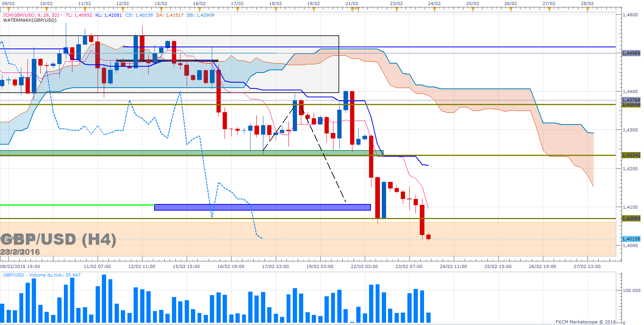Click the 11/02 07:00 time label

[97, 266]
